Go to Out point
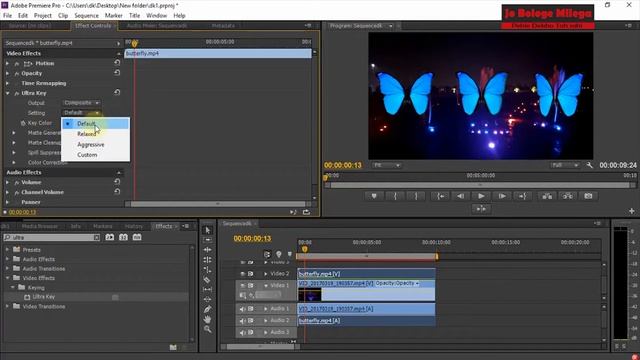 pyautogui.click(x=523, y=196)
